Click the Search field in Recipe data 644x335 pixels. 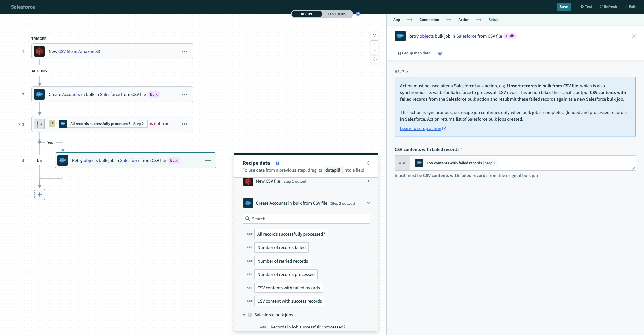(306, 219)
